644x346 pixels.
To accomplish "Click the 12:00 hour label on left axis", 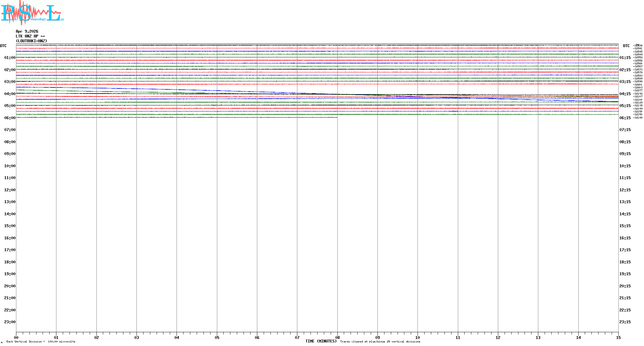I will (10, 190).
